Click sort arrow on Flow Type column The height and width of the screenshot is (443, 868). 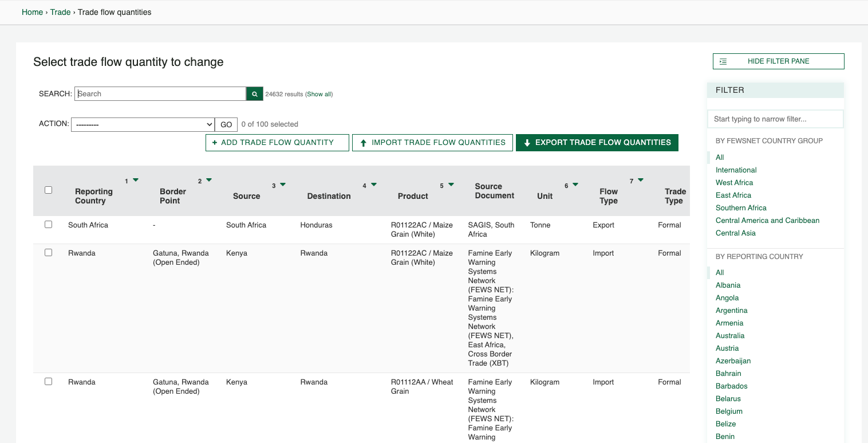pyautogui.click(x=641, y=181)
